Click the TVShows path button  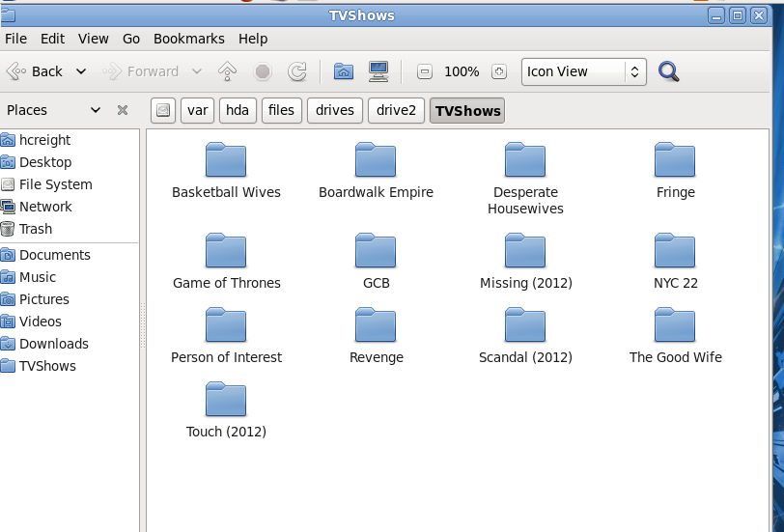click(467, 110)
